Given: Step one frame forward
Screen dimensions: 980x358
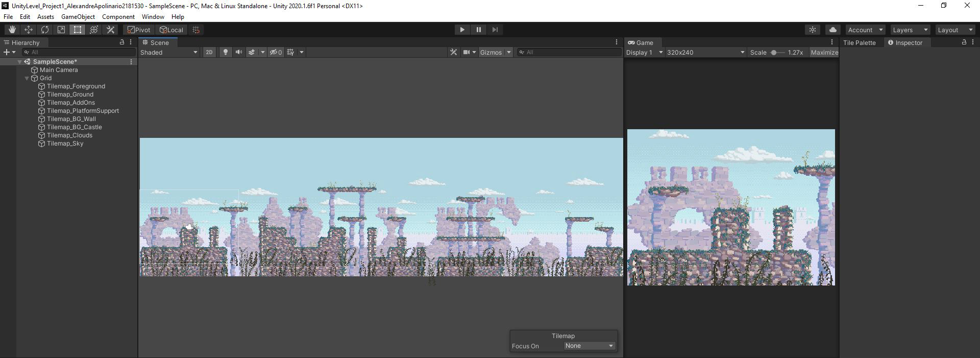Looking at the screenshot, I should click(x=495, y=30).
